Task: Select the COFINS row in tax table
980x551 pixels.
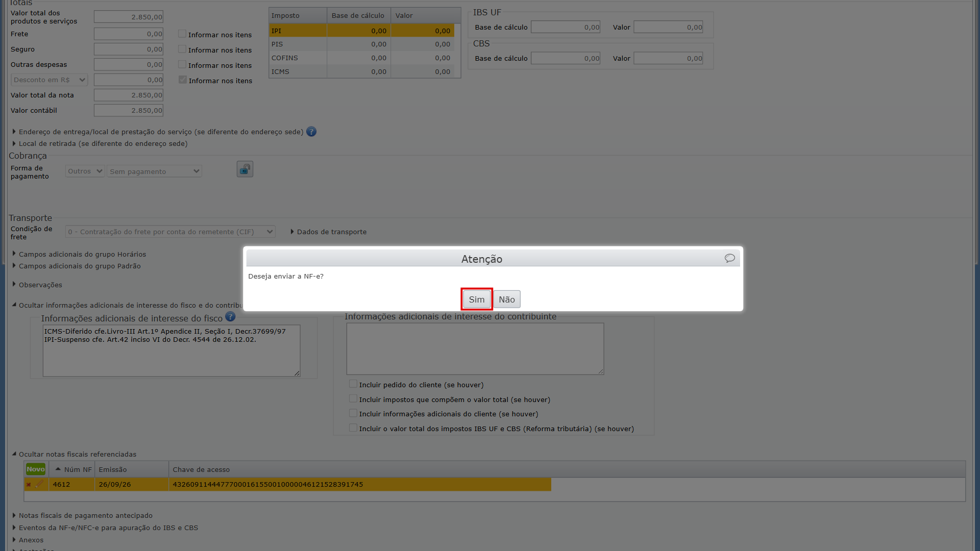Action: click(361, 58)
